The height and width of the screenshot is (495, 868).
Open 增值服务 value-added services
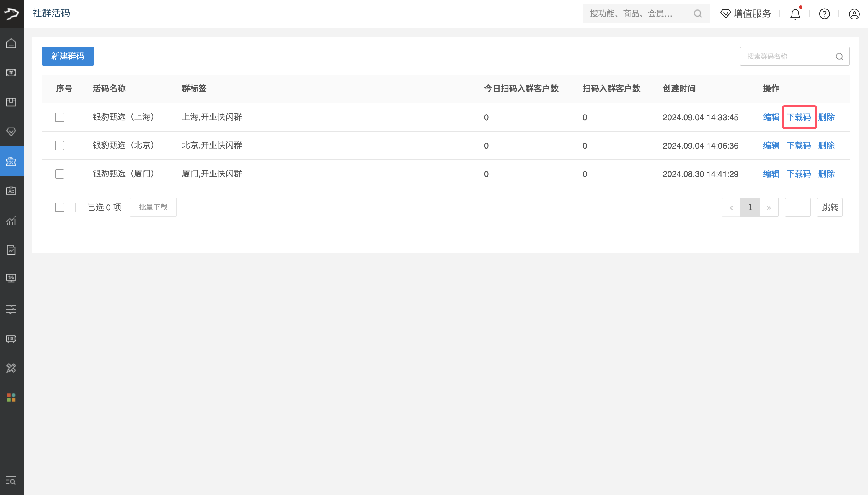click(746, 14)
